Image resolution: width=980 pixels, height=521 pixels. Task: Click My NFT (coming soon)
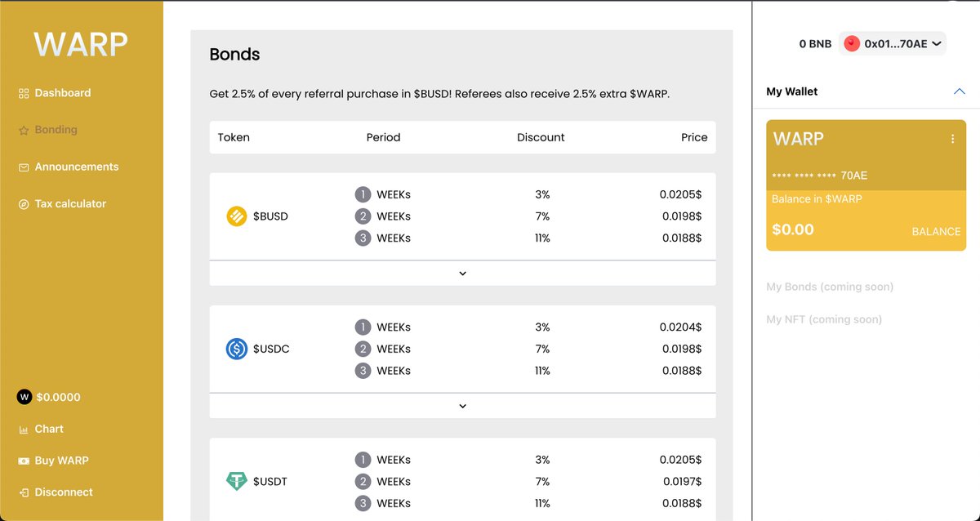point(824,319)
